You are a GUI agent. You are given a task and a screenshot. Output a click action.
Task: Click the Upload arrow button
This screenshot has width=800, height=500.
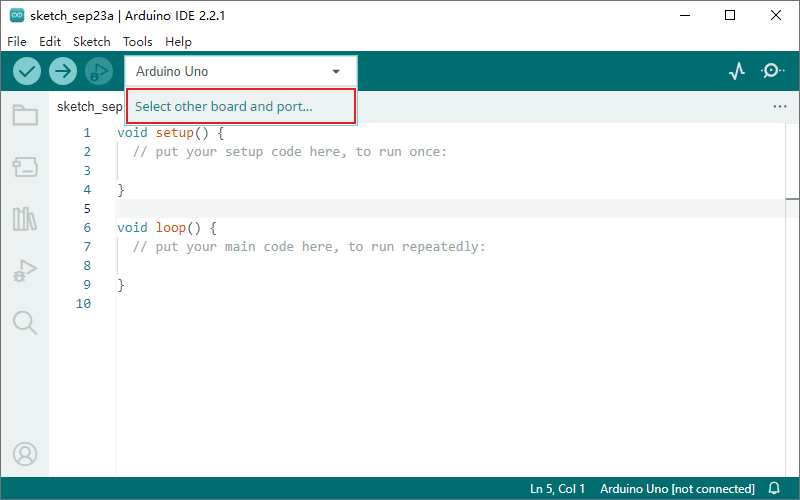click(63, 71)
